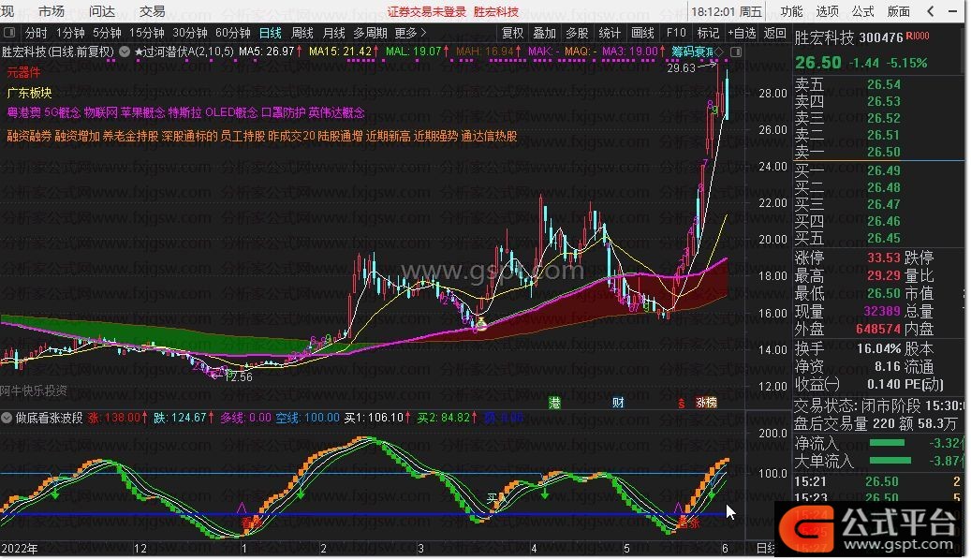
Task: Click the panel toggle icon beside 筹码衰减
Action: click(736, 52)
